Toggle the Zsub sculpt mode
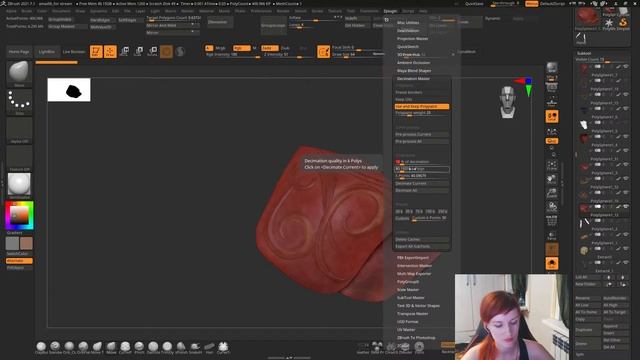Viewport: 640px width, 360px height. [x=285, y=48]
